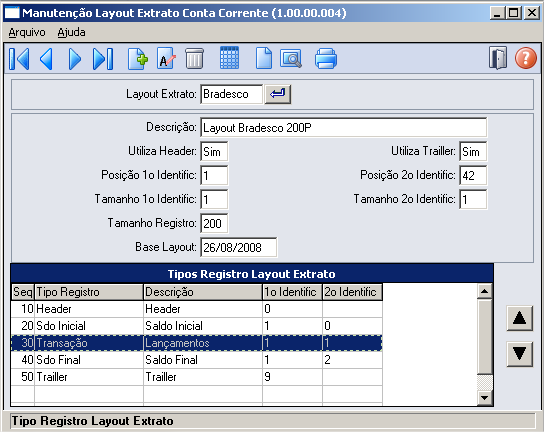This screenshot has width=544, height=432.
Task: Click the Lançamentos description cell
Action: pos(203,343)
